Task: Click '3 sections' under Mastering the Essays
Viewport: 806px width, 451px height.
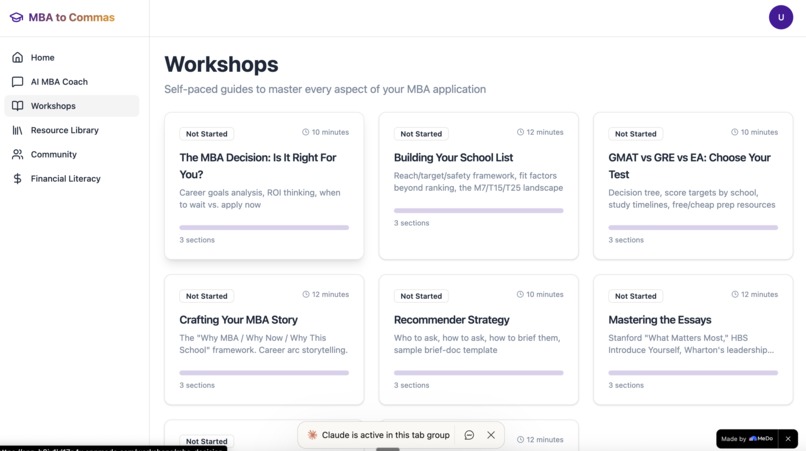Action: point(626,385)
